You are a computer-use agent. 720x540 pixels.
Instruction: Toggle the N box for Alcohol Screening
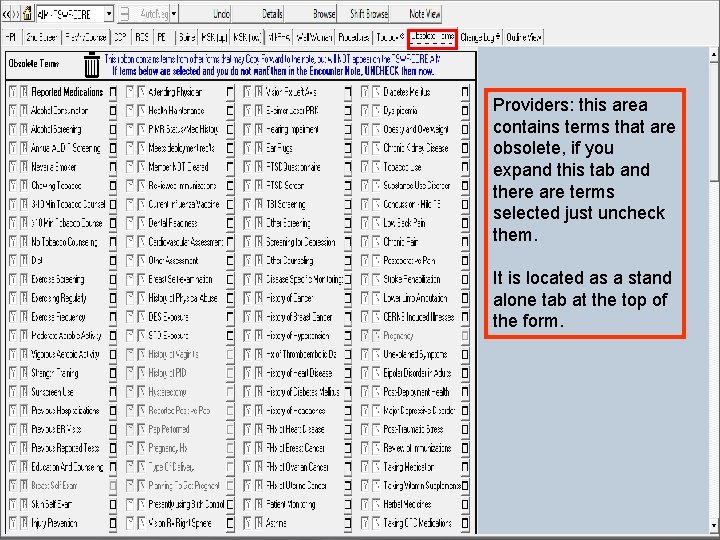tap(24, 130)
